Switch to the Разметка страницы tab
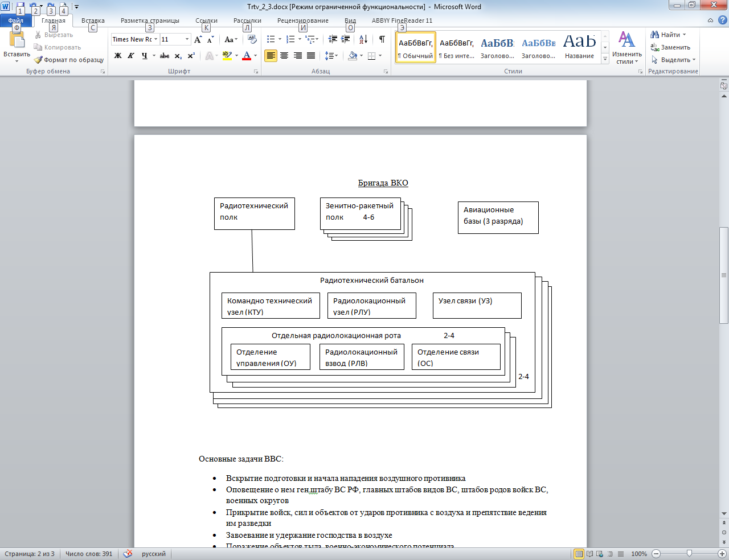Screen dimensions: 729x560 [x=150, y=20]
